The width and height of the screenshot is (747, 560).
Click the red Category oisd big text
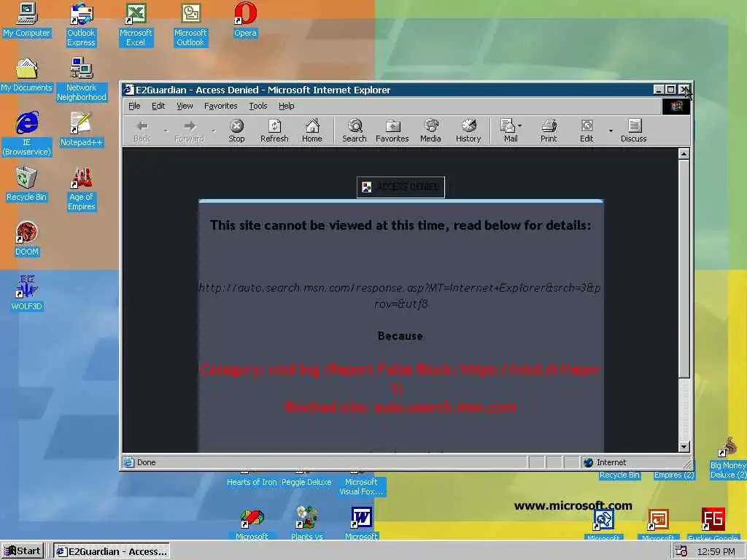tap(400, 378)
